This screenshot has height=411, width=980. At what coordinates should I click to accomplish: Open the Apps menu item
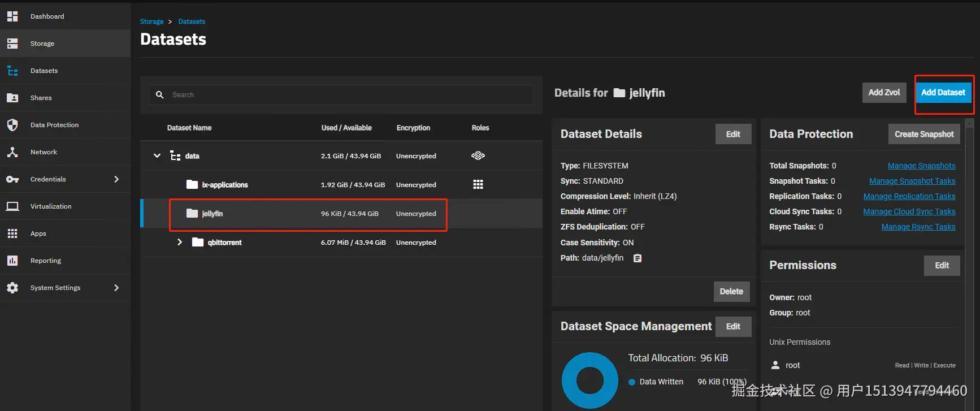[38, 233]
